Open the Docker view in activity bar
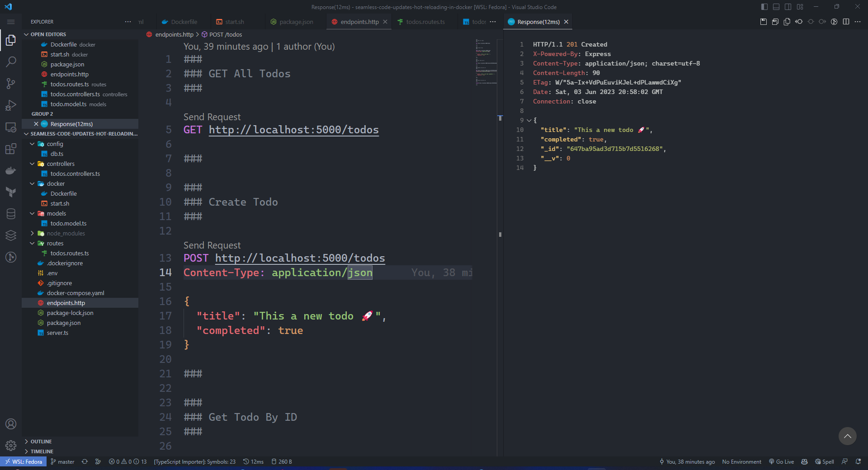This screenshot has height=470, width=868. (11, 170)
